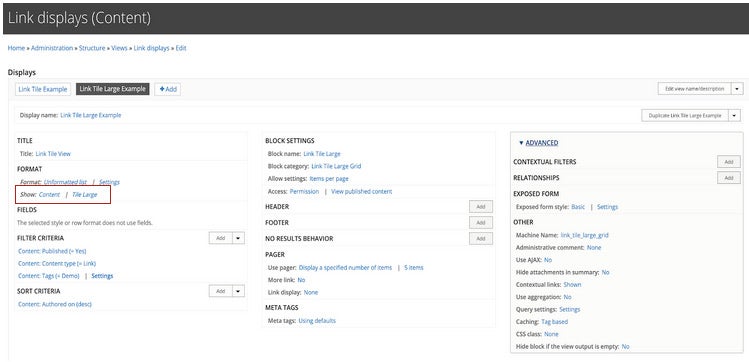
Task: Edit the title Link Tile View
Action: click(x=53, y=154)
